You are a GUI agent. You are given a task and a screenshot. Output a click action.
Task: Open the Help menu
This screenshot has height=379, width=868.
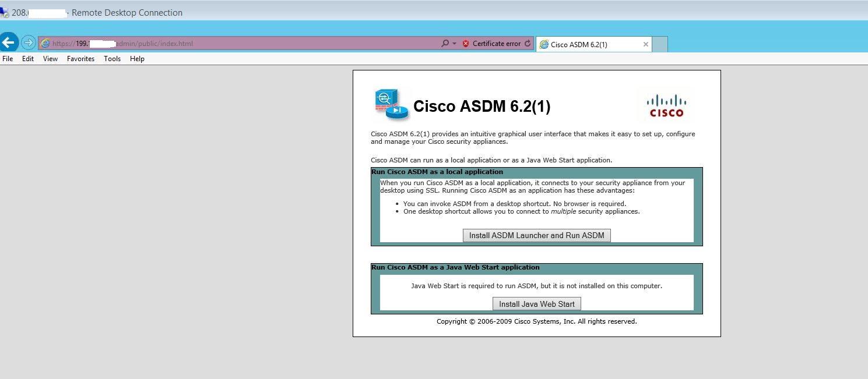point(137,59)
